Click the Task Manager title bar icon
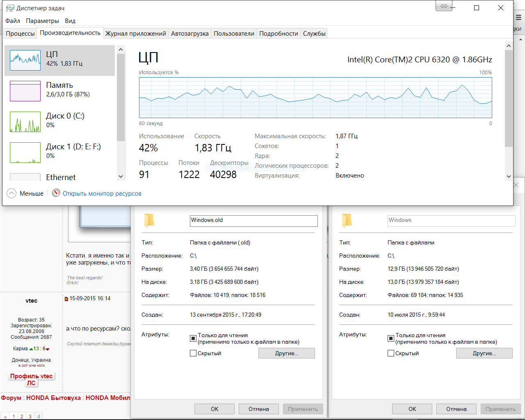The image size is (525, 420). click(10, 8)
